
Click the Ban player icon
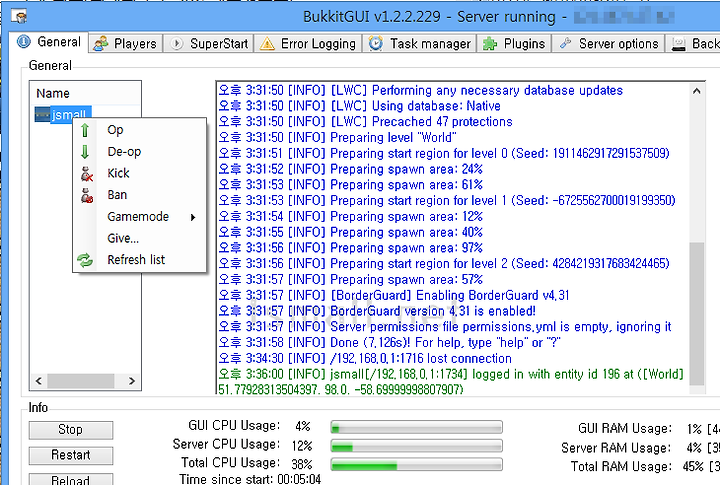click(x=86, y=195)
